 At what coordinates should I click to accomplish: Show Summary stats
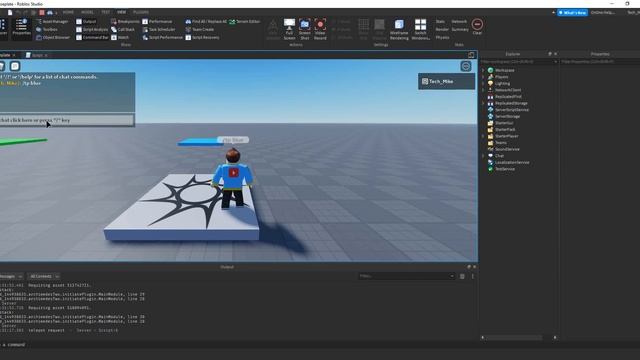coord(460,29)
